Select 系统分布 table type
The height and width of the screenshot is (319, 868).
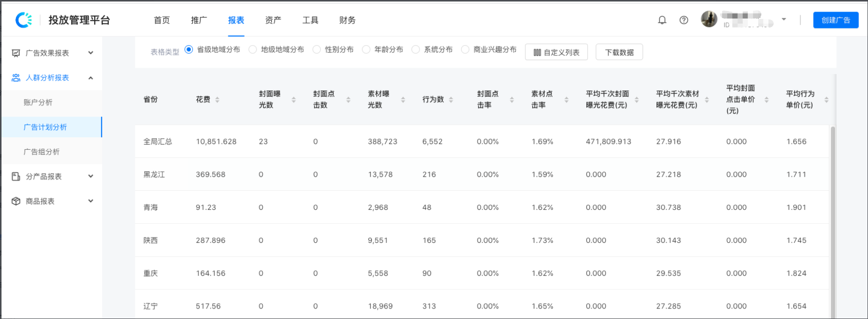pos(415,49)
